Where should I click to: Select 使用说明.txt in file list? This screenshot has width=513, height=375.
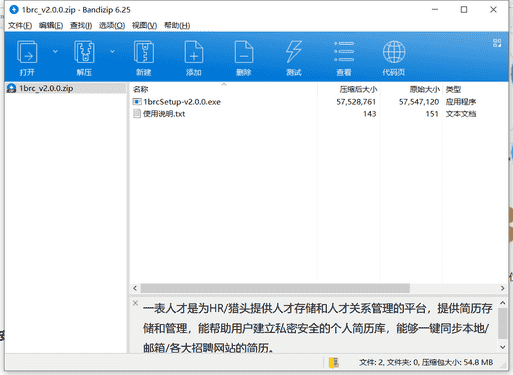(x=164, y=114)
